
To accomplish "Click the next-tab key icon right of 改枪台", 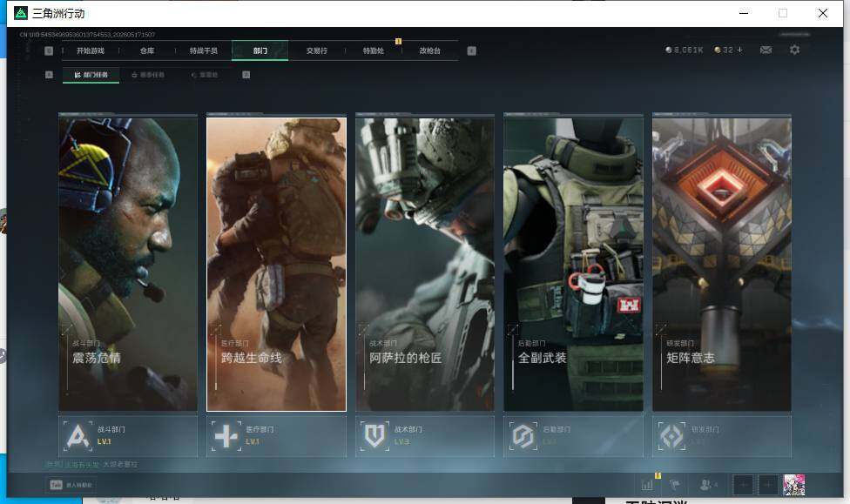I will pyautogui.click(x=472, y=51).
